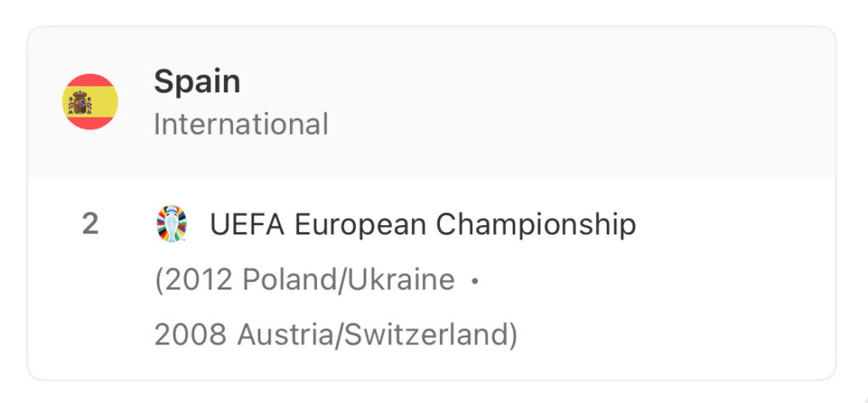Select the coat of arms on flag
868x403 pixels.
(x=81, y=102)
